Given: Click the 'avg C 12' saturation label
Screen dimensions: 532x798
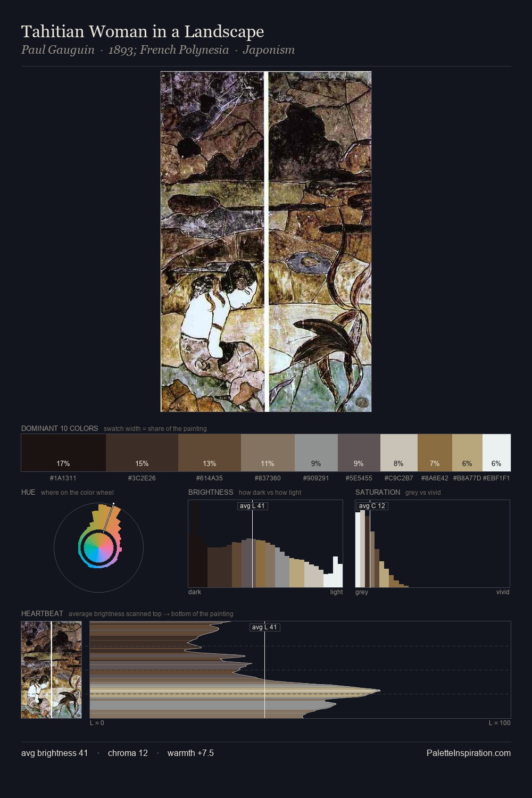Looking at the screenshot, I should pos(372,506).
